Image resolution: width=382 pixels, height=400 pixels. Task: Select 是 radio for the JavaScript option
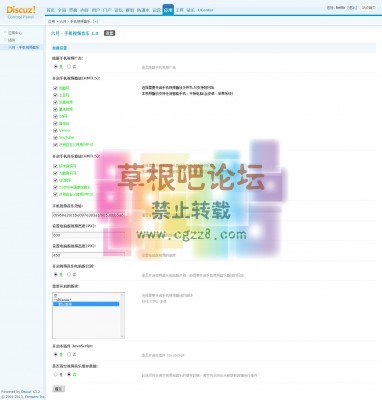click(x=56, y=354)
